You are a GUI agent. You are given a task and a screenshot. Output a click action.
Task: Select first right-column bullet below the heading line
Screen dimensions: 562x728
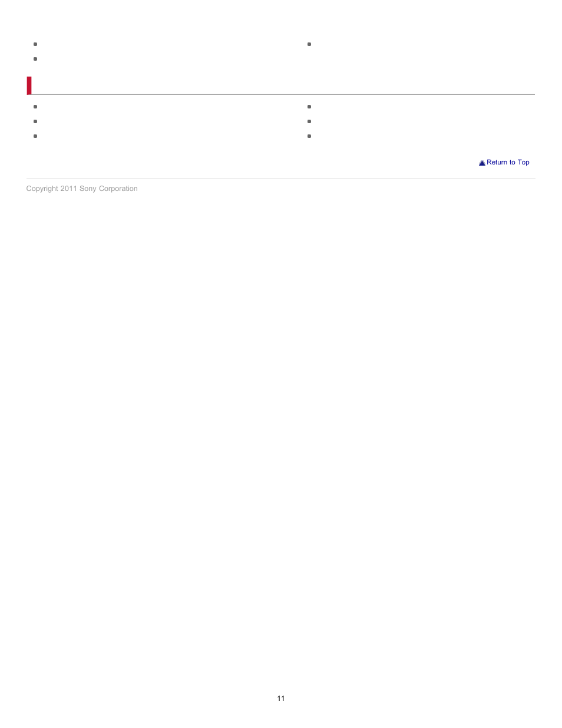(309, 107)
